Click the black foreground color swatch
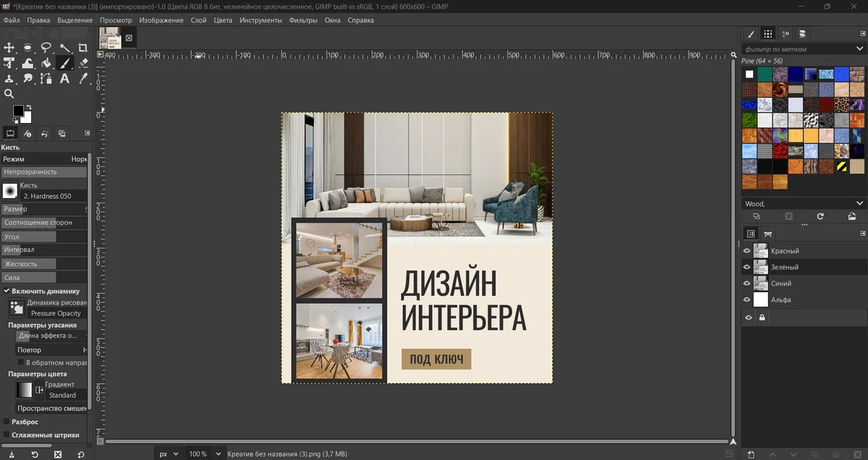This screenshot has height=460, width=868. point(18,111)
